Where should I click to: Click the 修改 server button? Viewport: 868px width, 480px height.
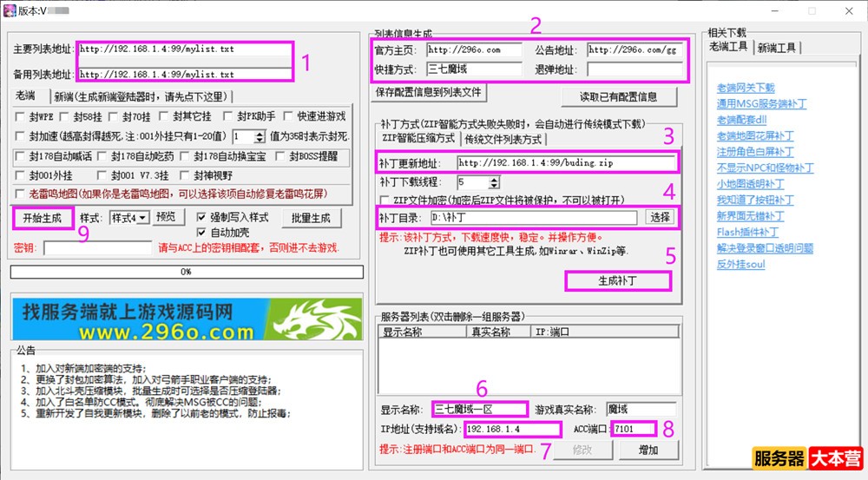click(582, 450)
